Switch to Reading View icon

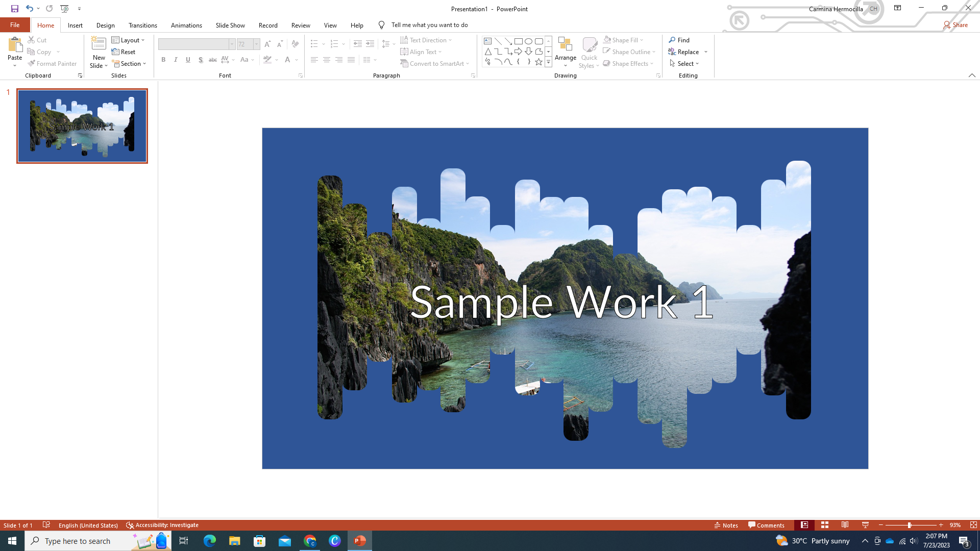[845, 525]
